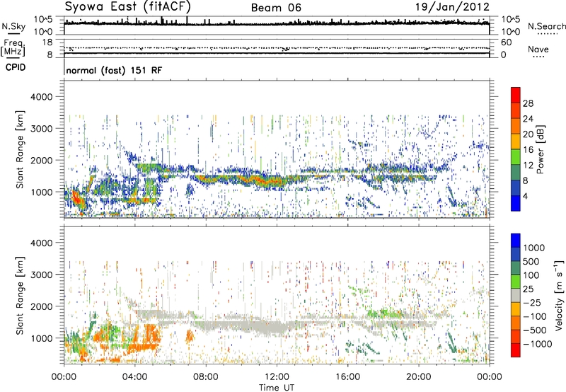Image resolution: width=566 pixels, height=392 pixels.
Task: Click the date '19/Jan/2012'
Action: (x=452, y=7)
